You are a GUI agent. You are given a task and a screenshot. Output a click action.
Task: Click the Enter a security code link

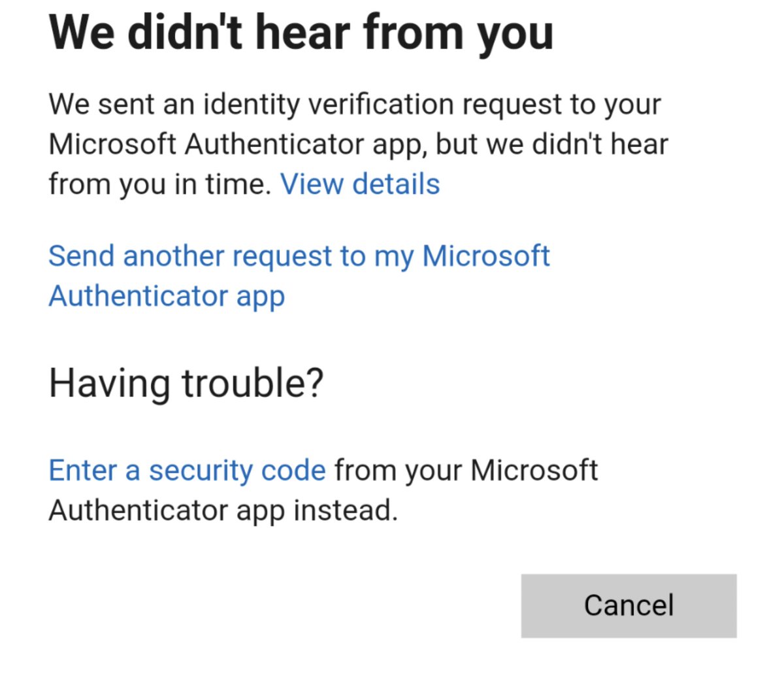[x=187, y=471]
